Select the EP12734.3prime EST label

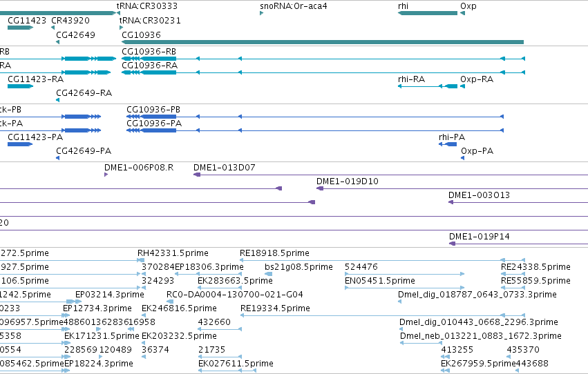pyautogui.click(x=97, y=308)
